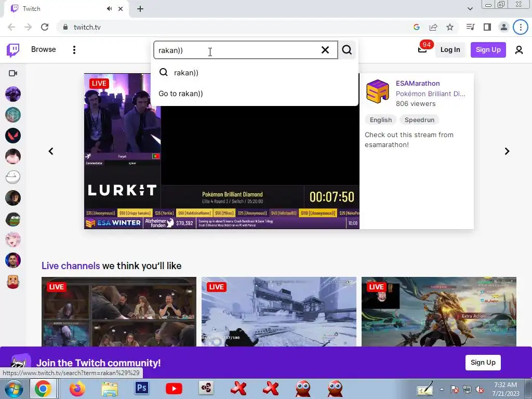Open the snowy shooter live stream thumbnail
This screenshot has width=532, height=399.
[279, 312]
